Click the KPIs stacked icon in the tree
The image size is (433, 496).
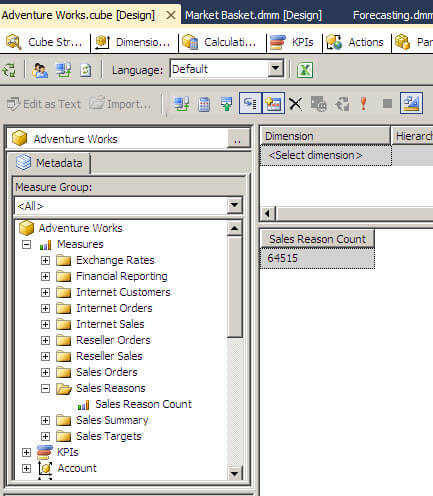coord(45,452)
